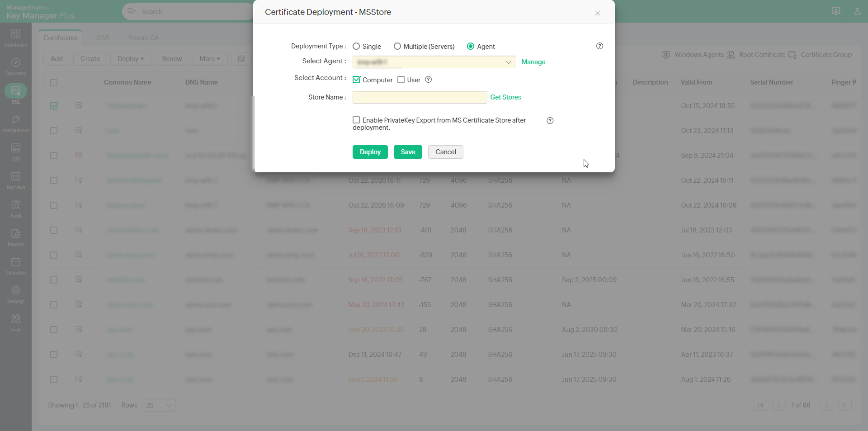This screenshot has width=868, height=431.
Task: Open Certificate Group view
Action: [x=820, y=55]
